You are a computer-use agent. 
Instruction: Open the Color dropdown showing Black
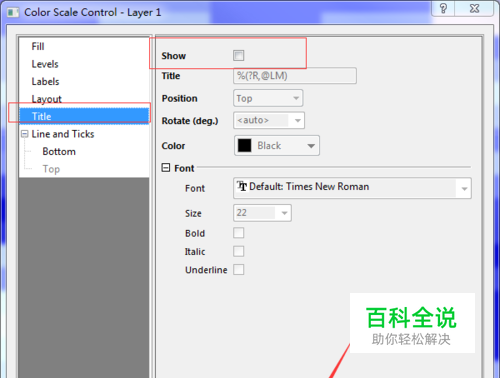coord(277,145)
